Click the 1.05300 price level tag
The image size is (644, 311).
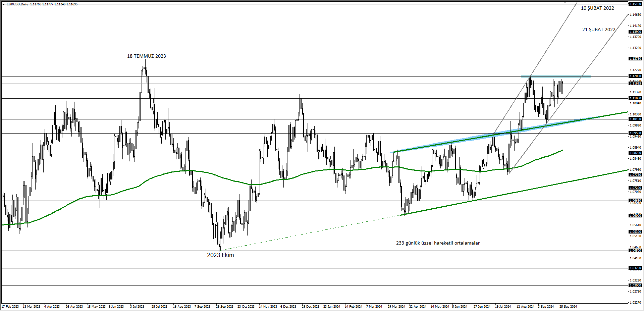tap(635, 232)
